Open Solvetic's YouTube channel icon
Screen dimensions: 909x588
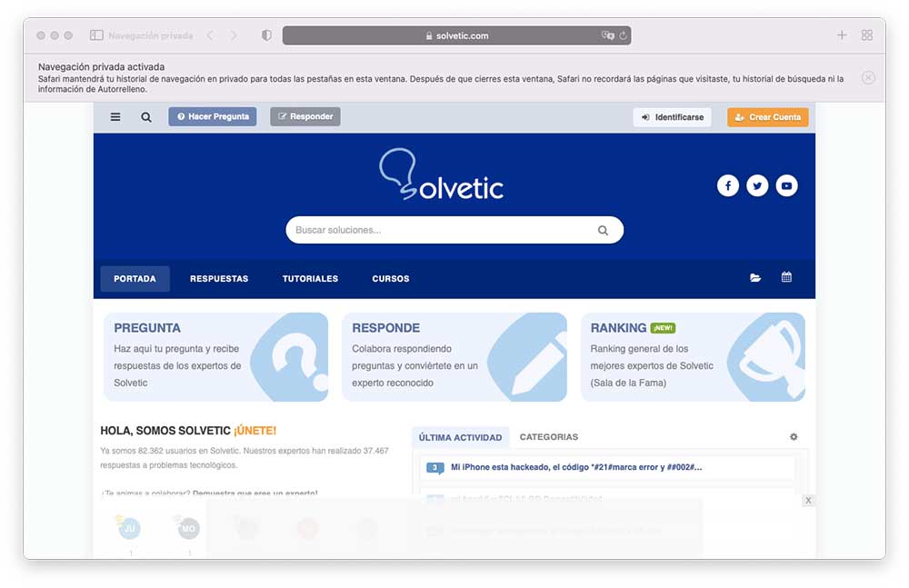click(x=786, y=185)
